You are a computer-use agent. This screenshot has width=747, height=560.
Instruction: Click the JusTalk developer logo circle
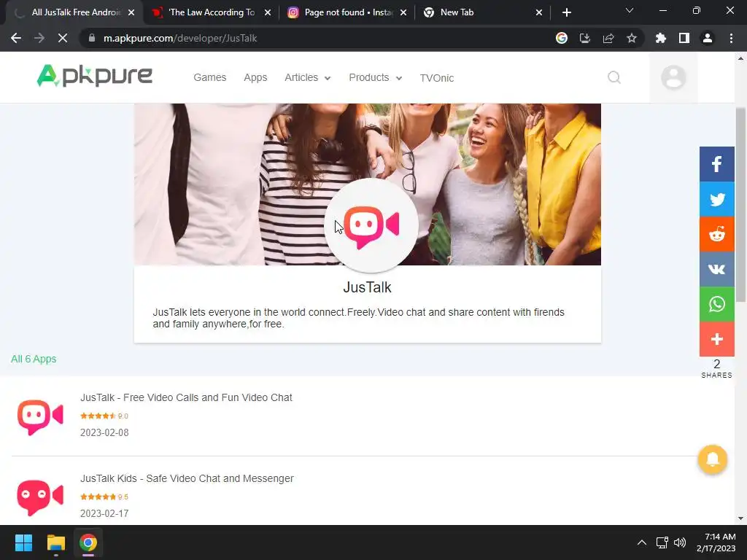pos(371,226)
